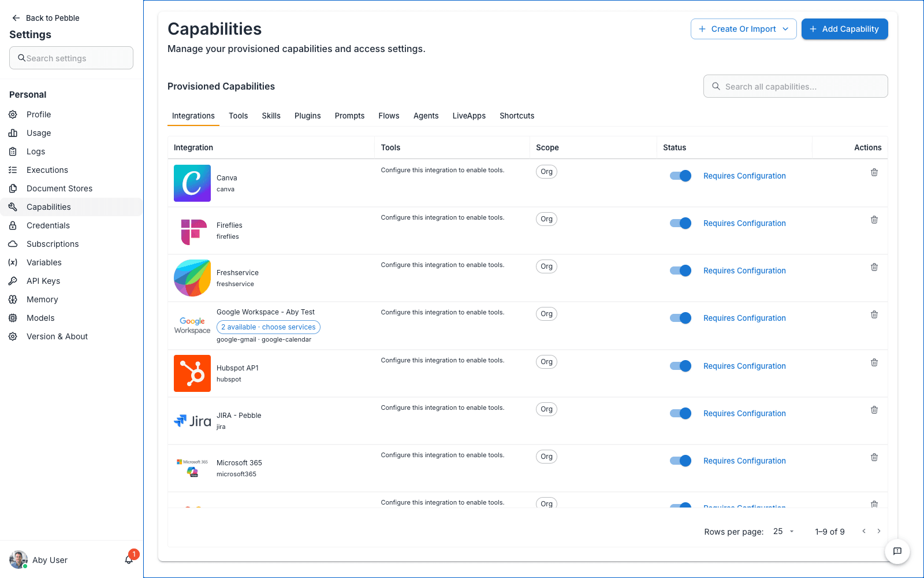Viewport: 924px width, 578px height.
Task: Click the trash icon for Fireflies
Action: coord(874,220)
